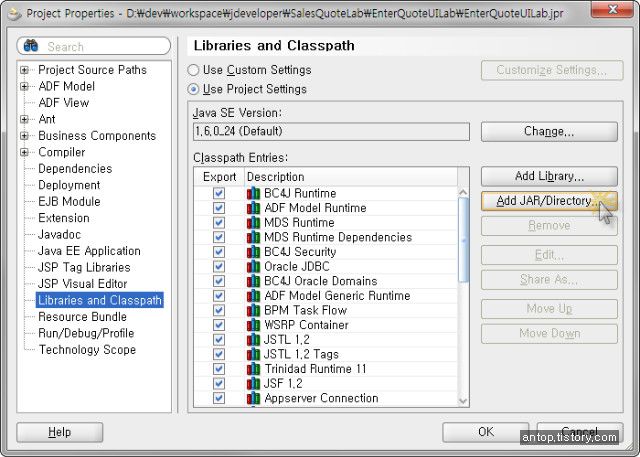
Task: Click the Description column header
Action: click(x=351, y=177)
